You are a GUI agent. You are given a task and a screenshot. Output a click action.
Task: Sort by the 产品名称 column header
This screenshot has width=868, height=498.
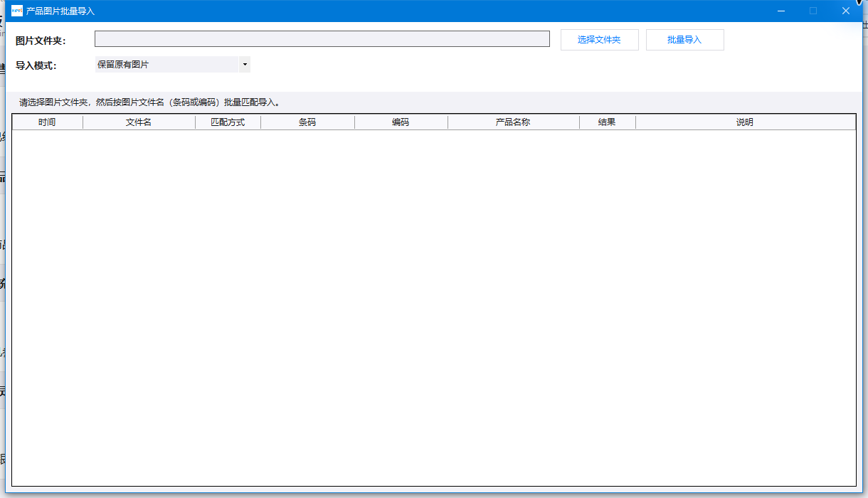pos(513,122)
